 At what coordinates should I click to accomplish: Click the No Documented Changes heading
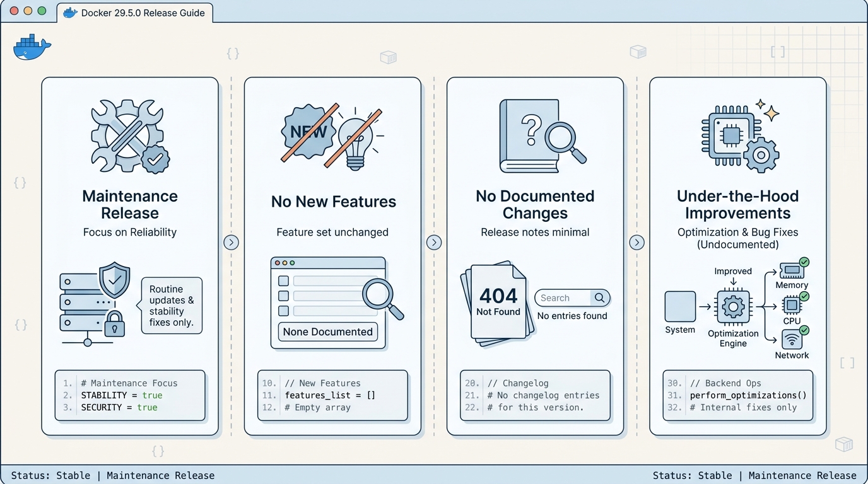[536, 205]
